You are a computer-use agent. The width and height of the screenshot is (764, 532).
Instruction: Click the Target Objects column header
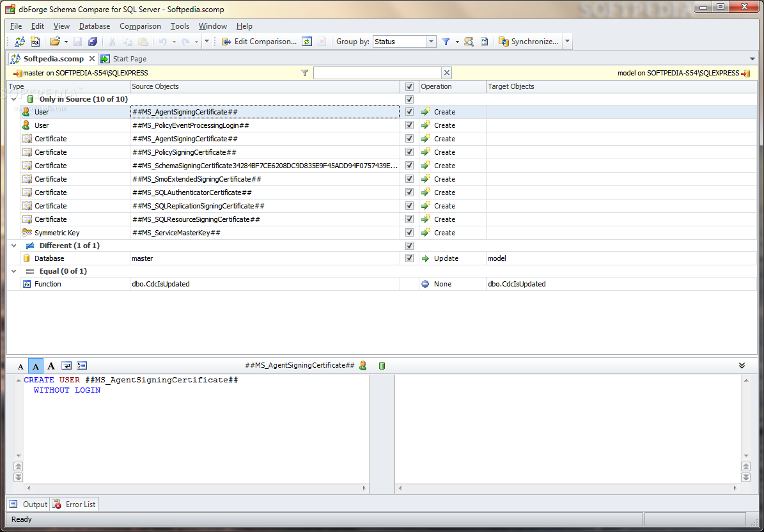pos(621,87)
